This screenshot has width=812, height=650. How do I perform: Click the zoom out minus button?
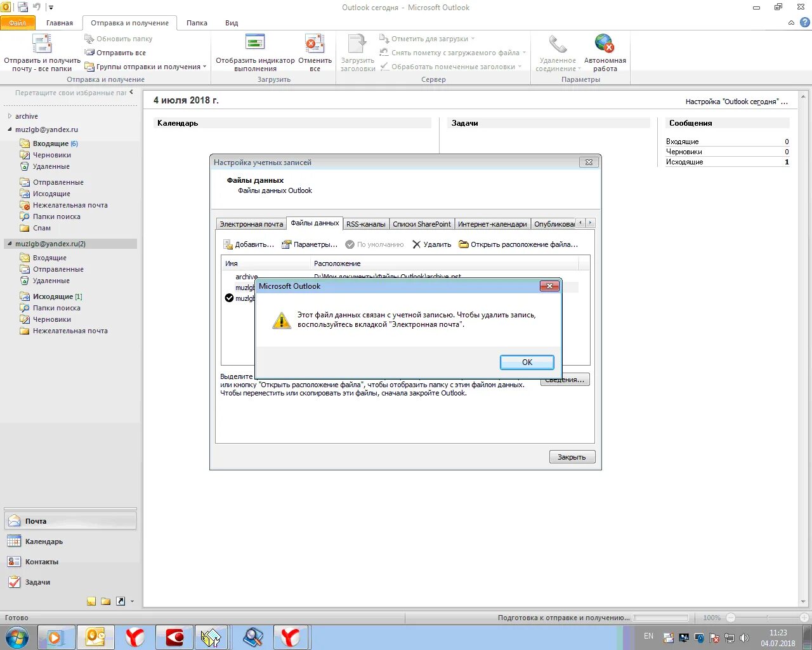click(x=731, y=618)
